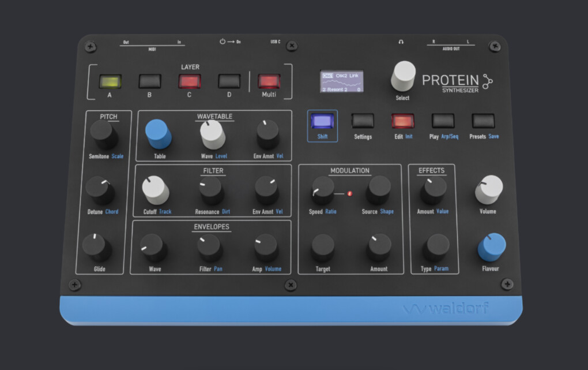The image size is (588, 370).
Task: Click the blue Table wavetable knob
Action: (x=158, y=134)
